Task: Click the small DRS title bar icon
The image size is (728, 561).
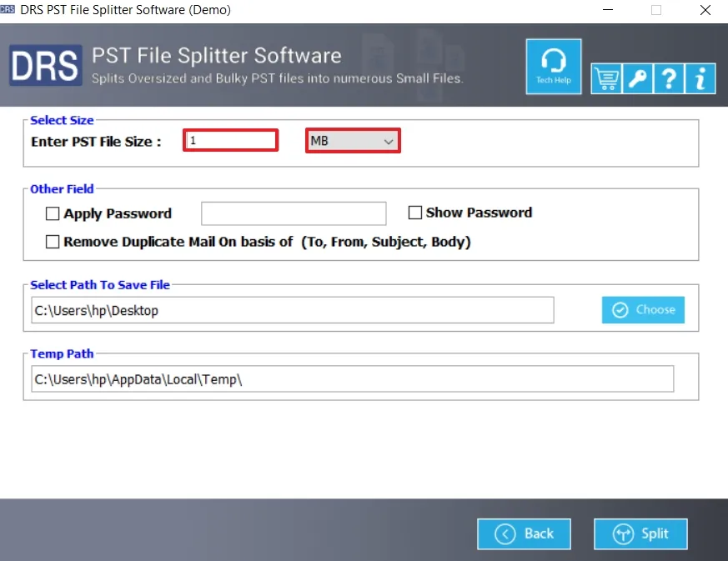Action: pos(9,10)
